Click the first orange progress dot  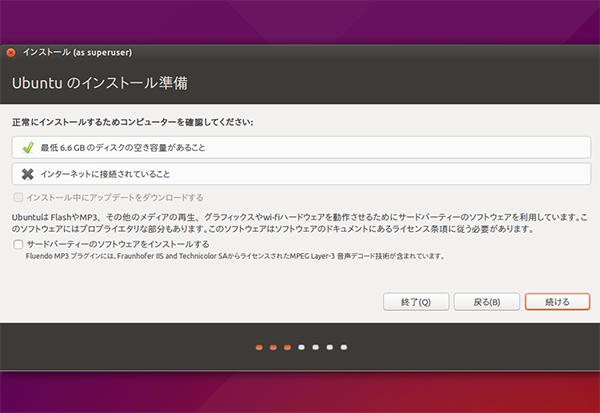click(x=259, y=347)
